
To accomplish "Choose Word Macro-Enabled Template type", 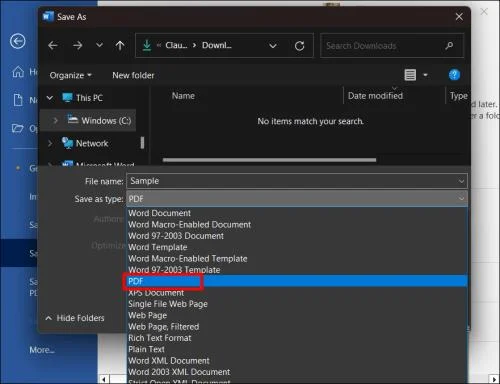I will tap(188, 259).
